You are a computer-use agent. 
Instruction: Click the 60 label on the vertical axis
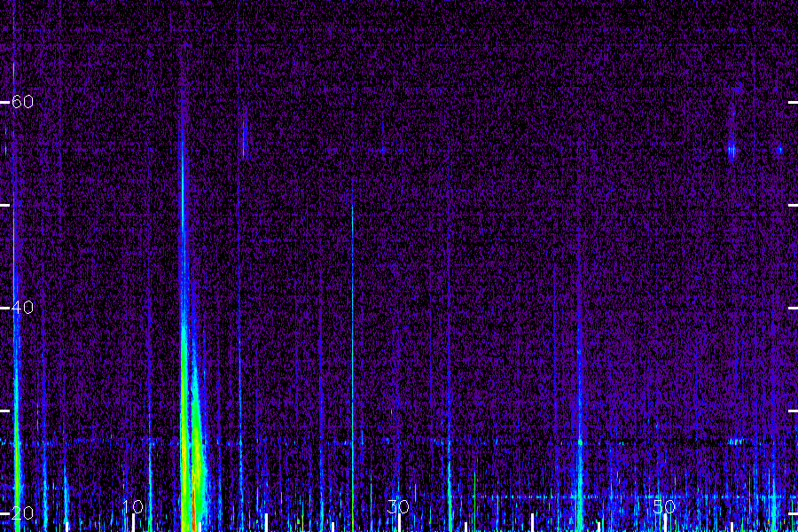[x=22, y=102]
